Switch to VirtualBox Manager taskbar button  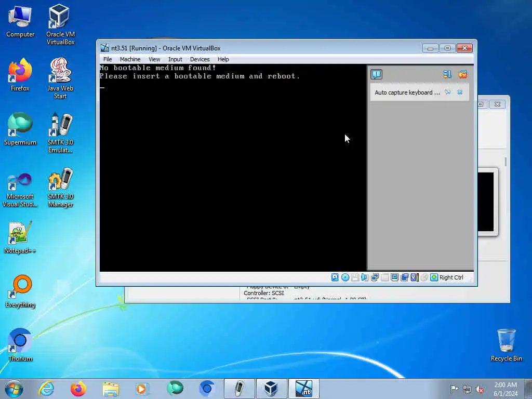(x=271, y=389)
